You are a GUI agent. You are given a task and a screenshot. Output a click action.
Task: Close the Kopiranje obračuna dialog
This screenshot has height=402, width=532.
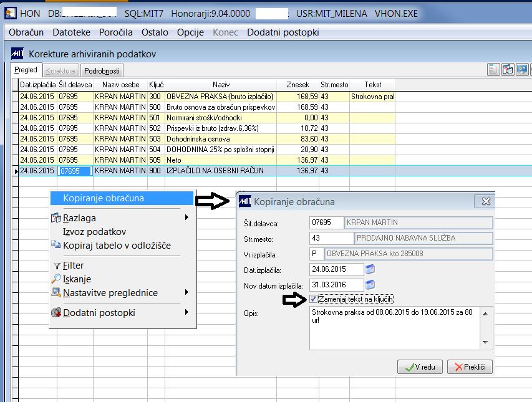pyautogui.click(x=486, y=201)
